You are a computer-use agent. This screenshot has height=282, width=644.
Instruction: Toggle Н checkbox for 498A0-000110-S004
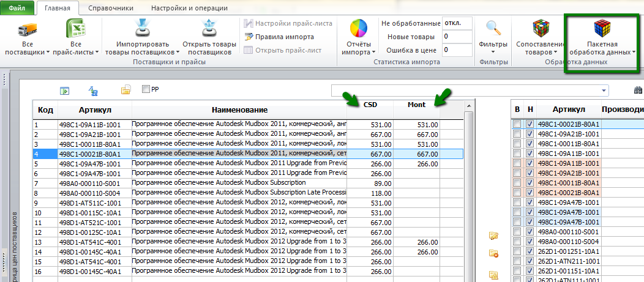pos(530,242)
